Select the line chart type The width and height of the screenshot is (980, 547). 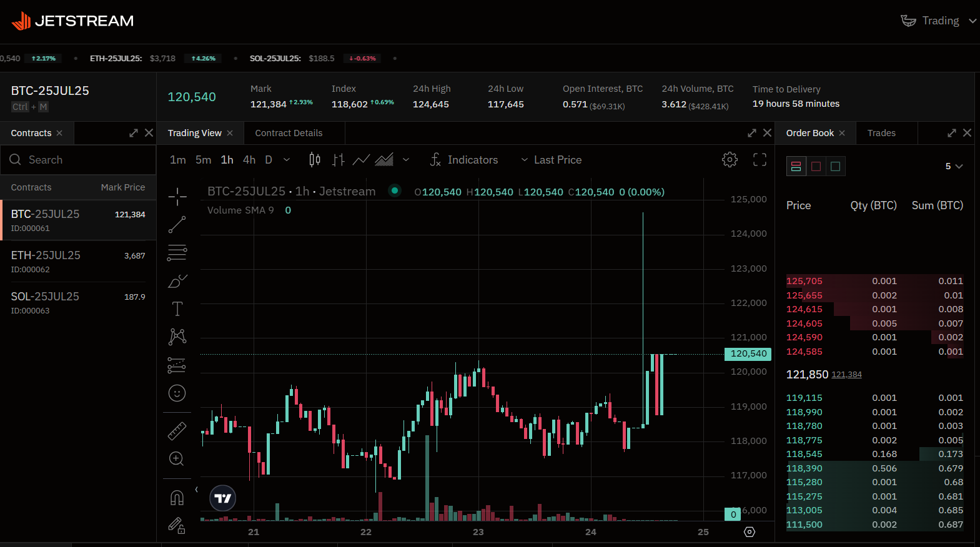coord(361,160)
